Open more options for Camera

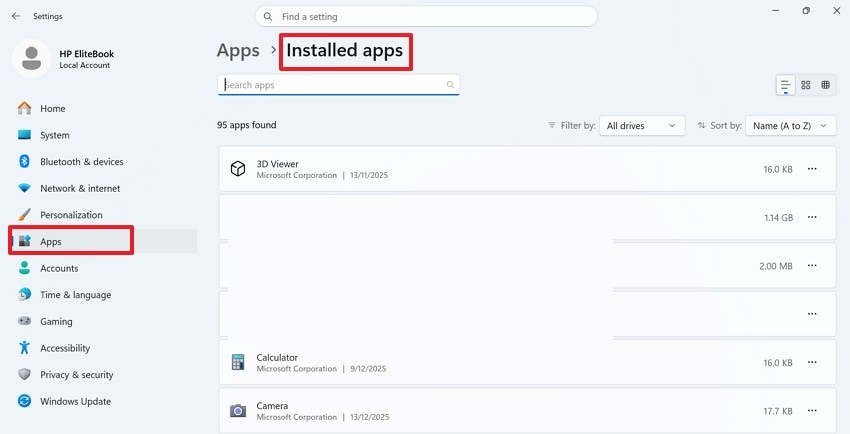tap(812, 411)
